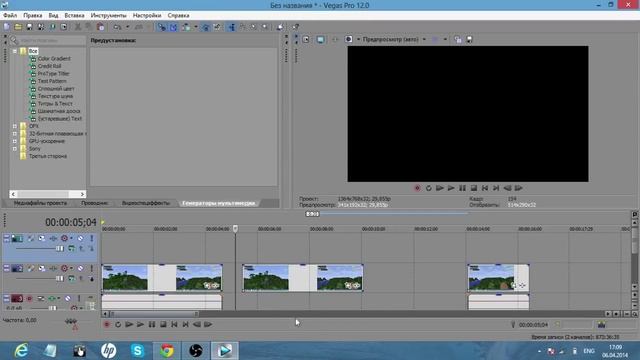Mute audio track 3

coord(68,298)
